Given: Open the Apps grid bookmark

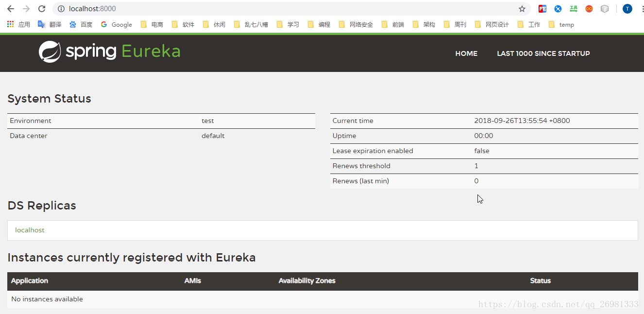Looking at the screenshot, I should tap(18, 24).
